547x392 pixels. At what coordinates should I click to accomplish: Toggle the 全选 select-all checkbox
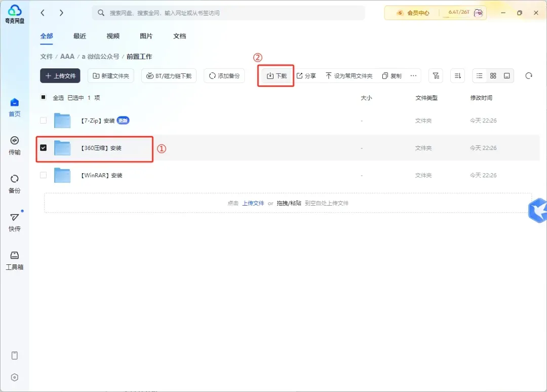[x=43, y=97]
